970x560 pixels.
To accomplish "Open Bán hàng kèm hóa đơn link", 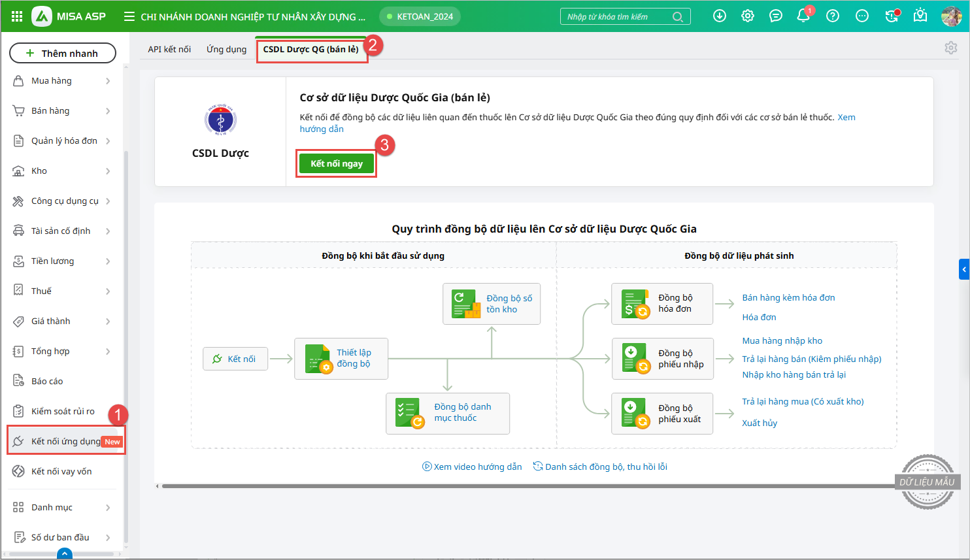I will point(788,297).
